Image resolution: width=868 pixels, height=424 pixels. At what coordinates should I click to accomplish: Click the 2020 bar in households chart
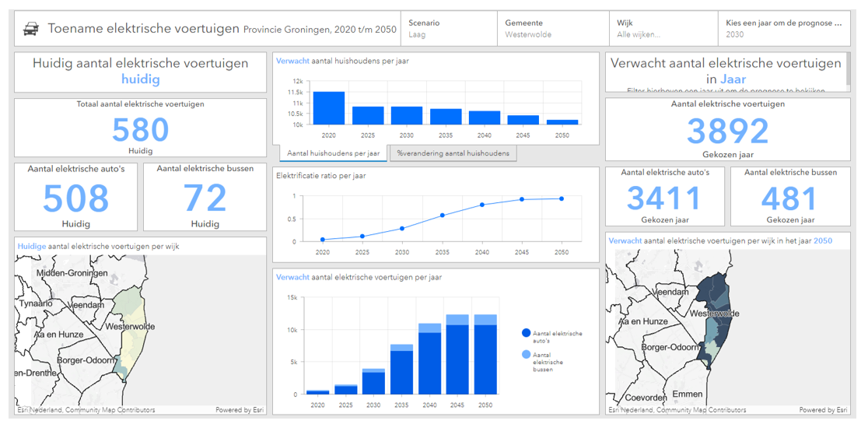click(x=329, y=108)
